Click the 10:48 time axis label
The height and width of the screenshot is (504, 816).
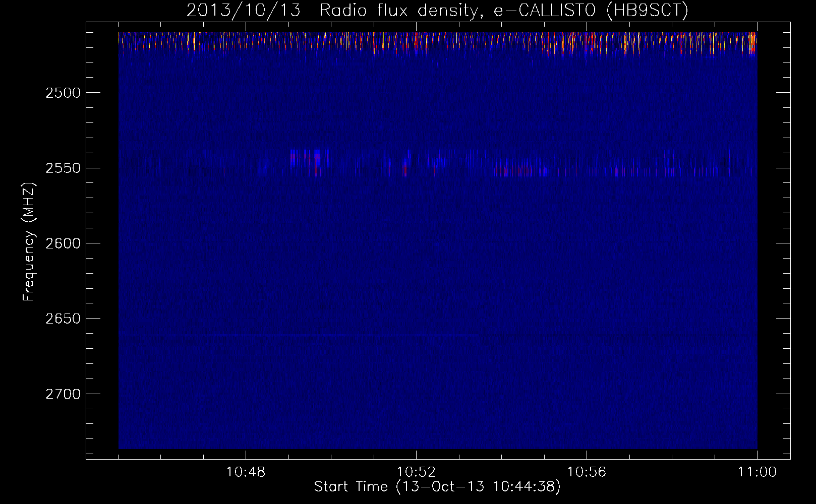[x=246, y=472]
